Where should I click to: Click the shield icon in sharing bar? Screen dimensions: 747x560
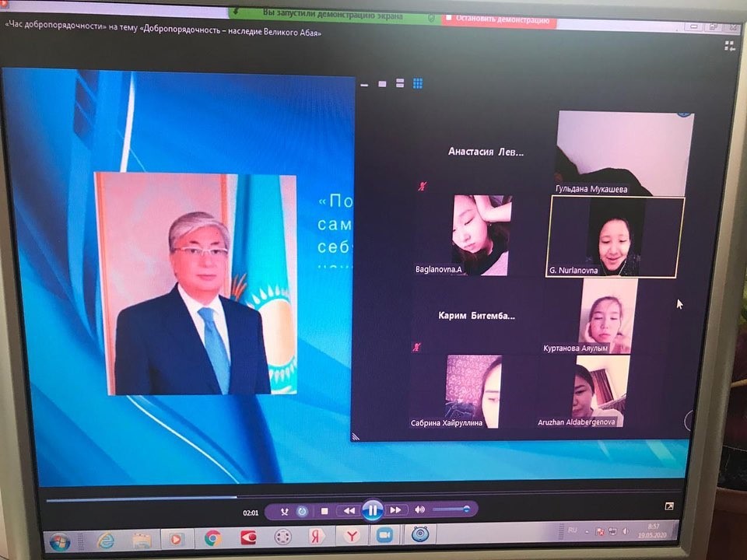pos(432,19)
